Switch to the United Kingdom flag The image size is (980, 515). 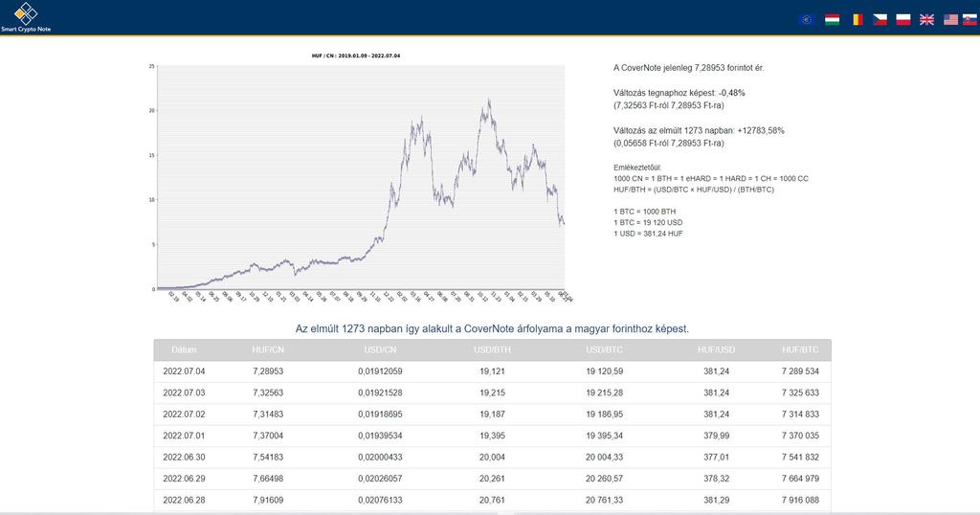(x=926, y=19)
